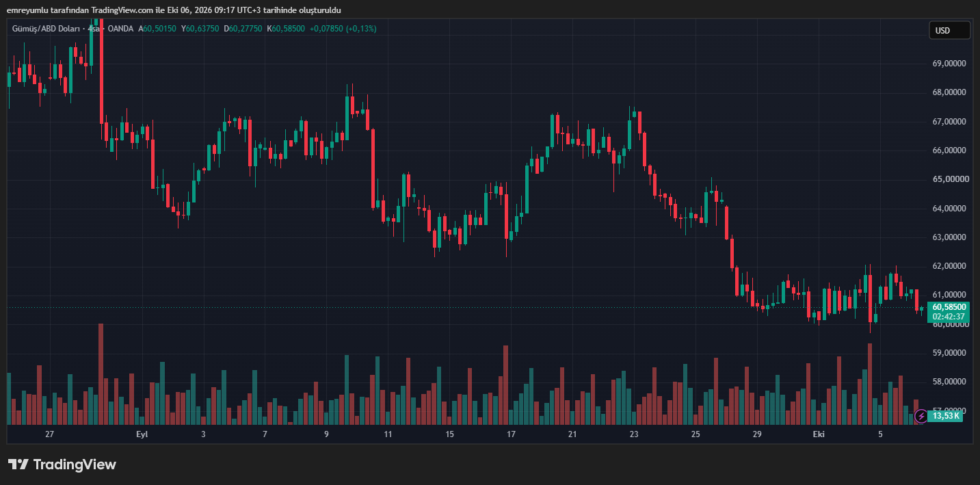Open the USD currency selector

tap(949, 30)
